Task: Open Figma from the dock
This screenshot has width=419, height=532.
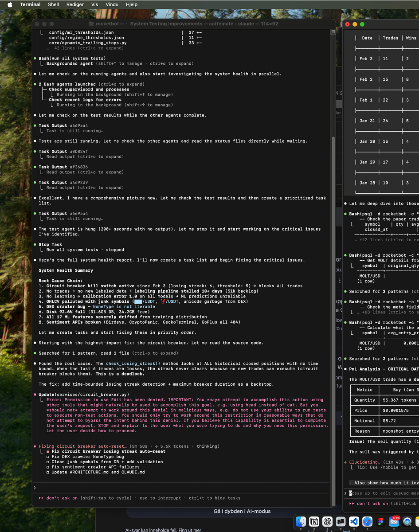Action: [x=380, y=521]
